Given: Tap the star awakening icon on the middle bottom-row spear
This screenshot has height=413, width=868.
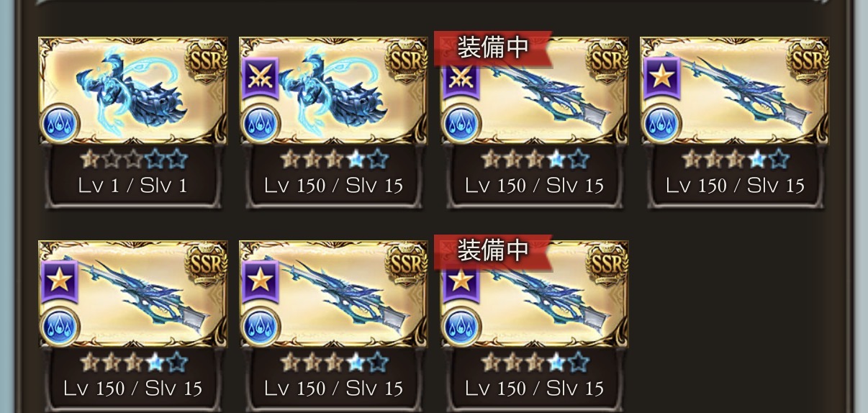Looking at the screenshot, I should (258, 278).
